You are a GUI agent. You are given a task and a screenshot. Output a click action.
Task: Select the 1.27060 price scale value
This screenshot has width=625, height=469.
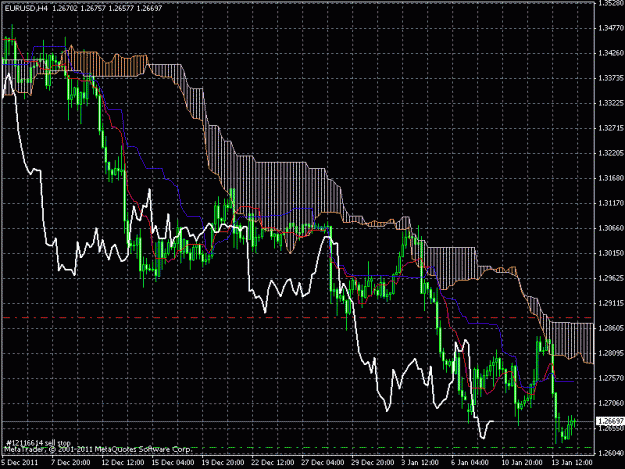[611, 403]
